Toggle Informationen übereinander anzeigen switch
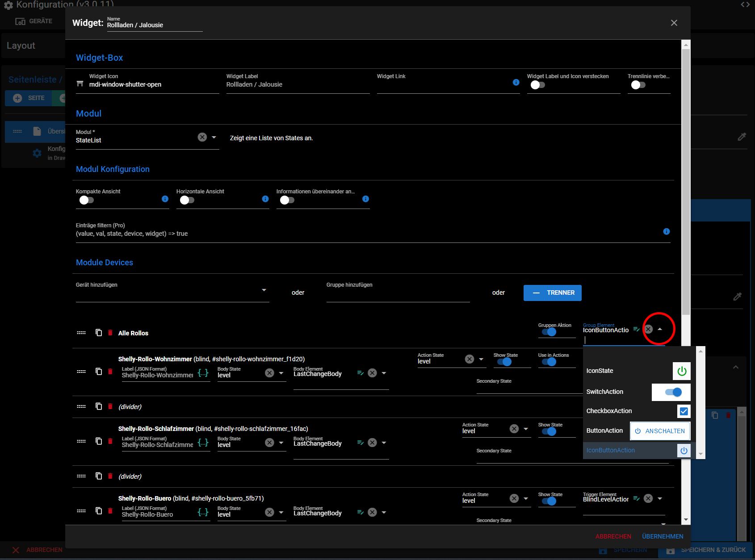This screenshot has height=560, width=755. (287, 200)
